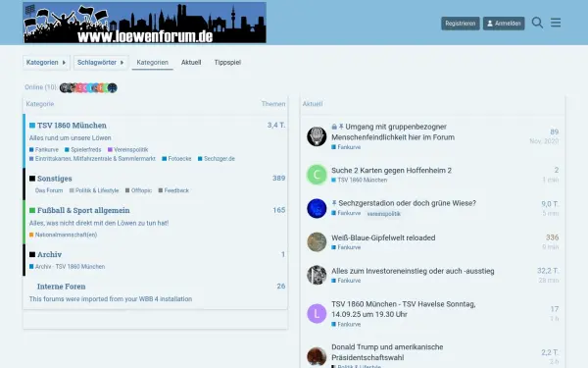Open avatar of Investoreneinstieg topic

[317, 275]
